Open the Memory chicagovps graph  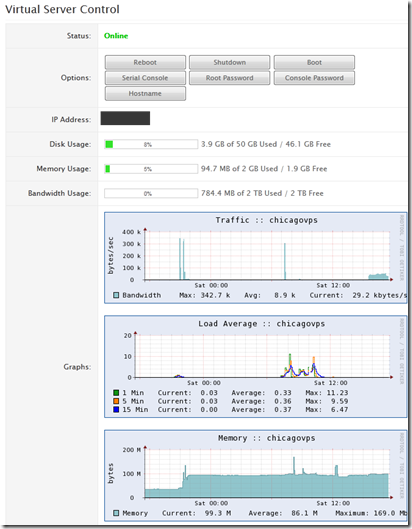click(255, 476)
